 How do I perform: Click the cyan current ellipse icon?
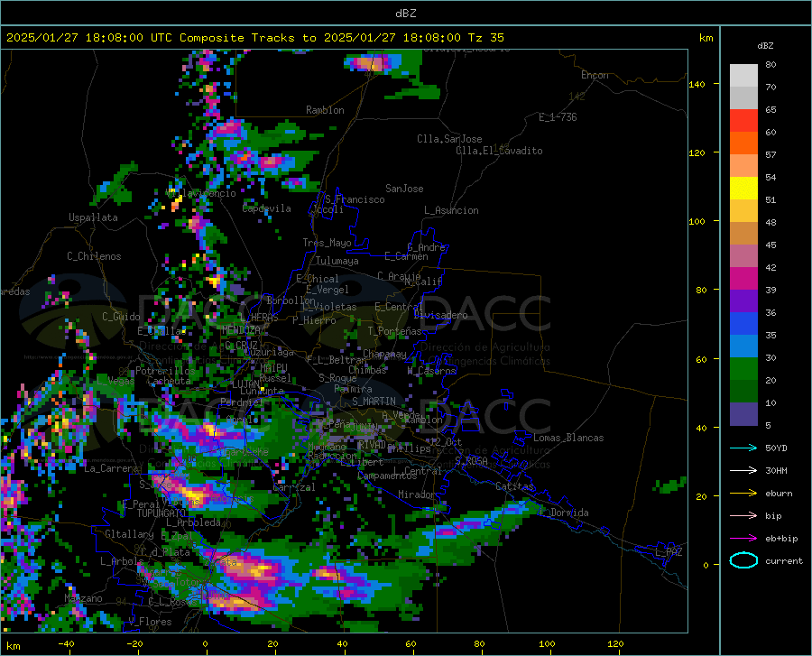[743, 560]
